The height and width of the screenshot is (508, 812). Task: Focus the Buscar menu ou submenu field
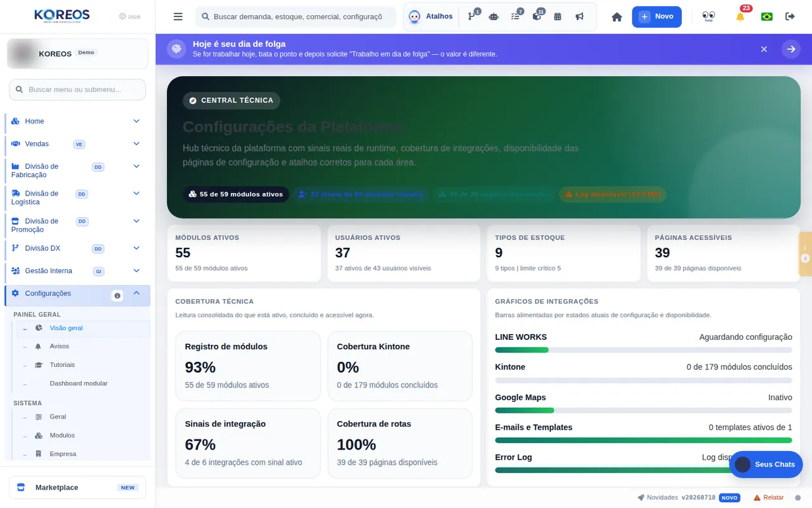[77, 90]
